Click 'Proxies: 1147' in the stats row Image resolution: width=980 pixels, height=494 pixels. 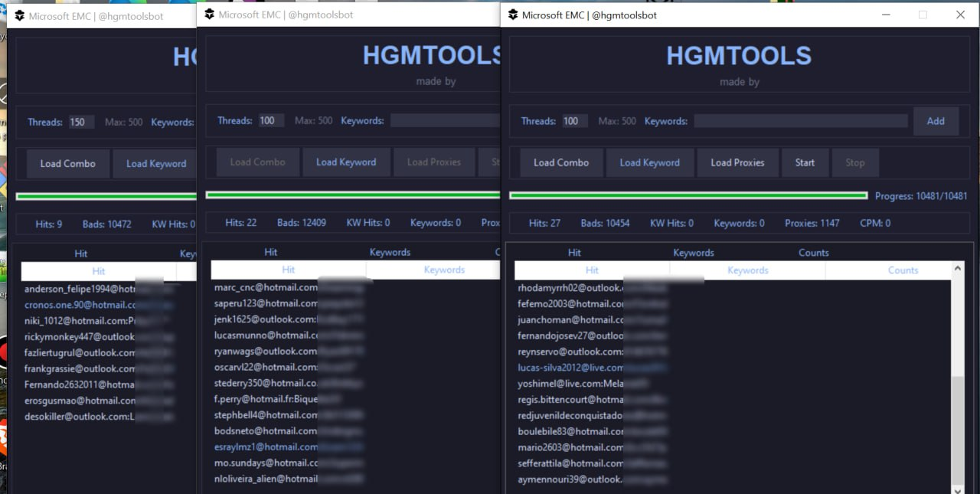click(812, 223)
